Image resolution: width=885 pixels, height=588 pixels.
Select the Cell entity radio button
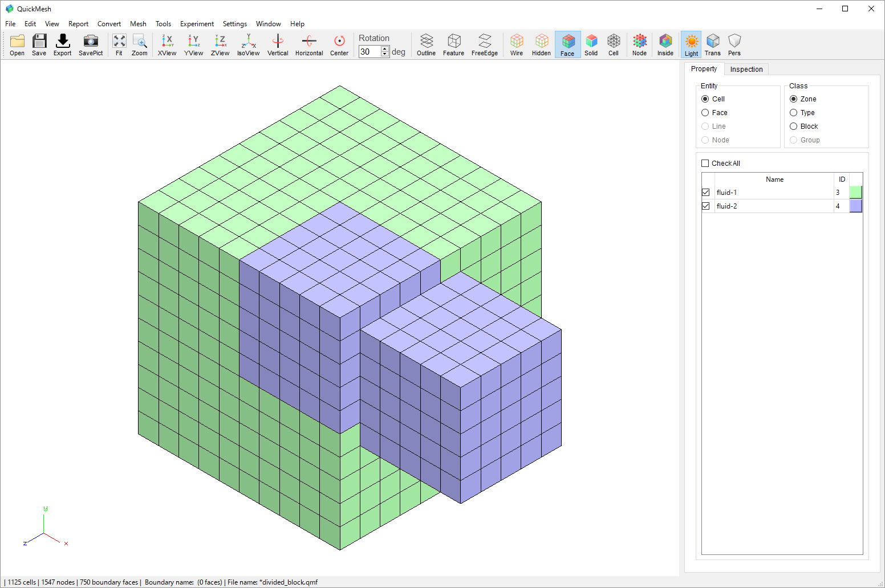[705, 99]
